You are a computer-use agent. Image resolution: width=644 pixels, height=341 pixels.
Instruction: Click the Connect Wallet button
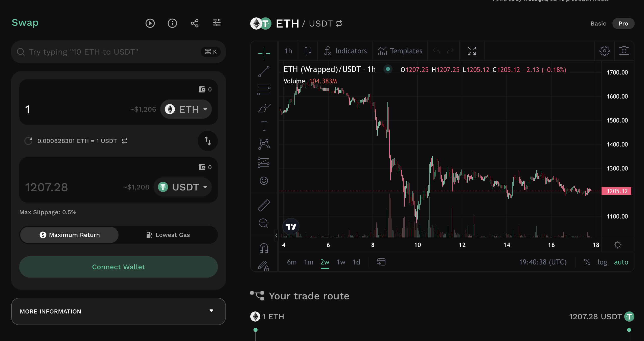(118, 267)
